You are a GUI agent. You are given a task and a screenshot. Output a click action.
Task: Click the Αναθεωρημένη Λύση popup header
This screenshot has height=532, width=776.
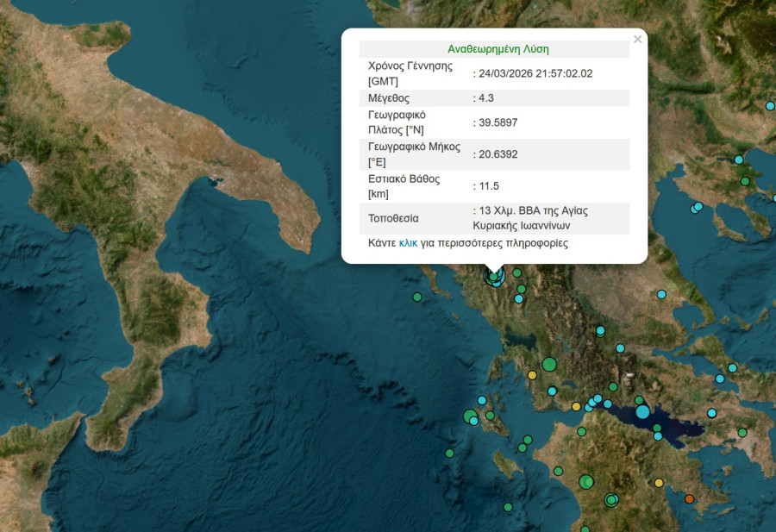(x=496, y=48)
